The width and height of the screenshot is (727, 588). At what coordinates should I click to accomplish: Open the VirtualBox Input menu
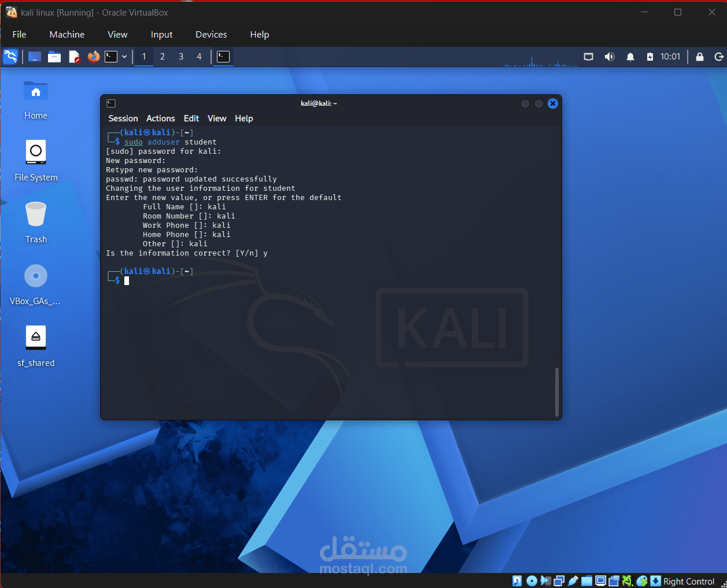tap(162, 35)
